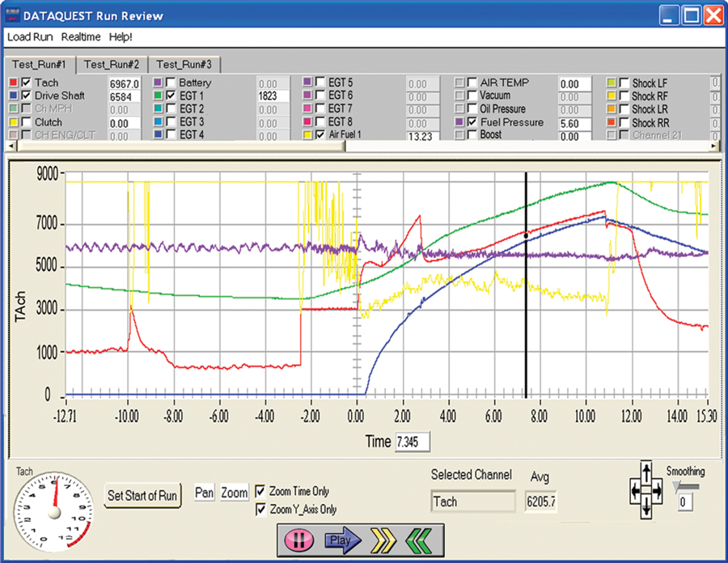Click the up arrow on pan pad
Image resolution: width=728 pixels, height=563 pixels.
[645, 472]
